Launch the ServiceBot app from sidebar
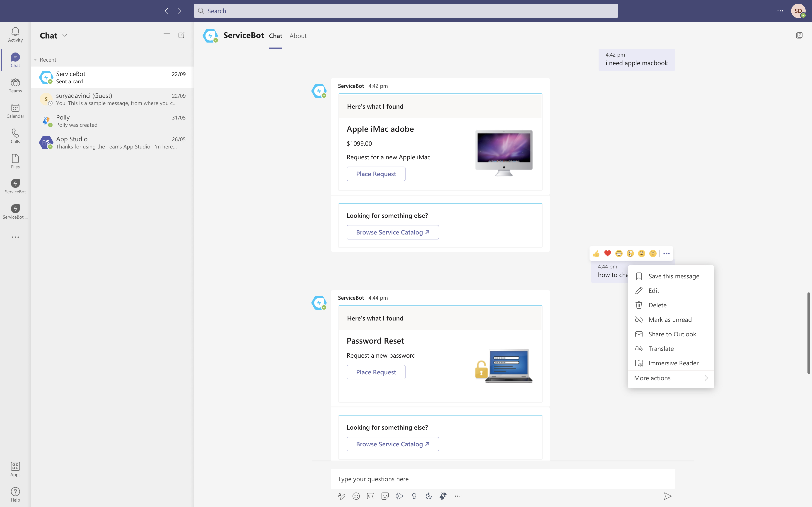Viewport: 812px width, 507px height. pyautogui.click(x=15, y=186)
